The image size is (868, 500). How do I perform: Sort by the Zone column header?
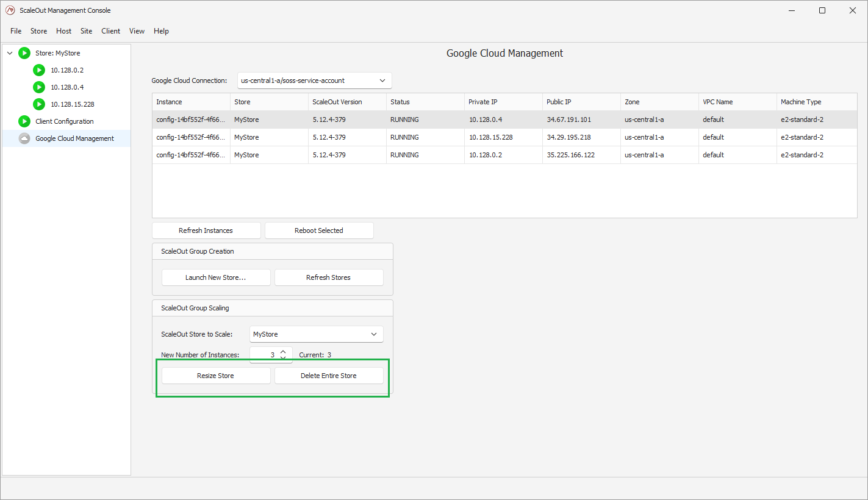point(659,102)
